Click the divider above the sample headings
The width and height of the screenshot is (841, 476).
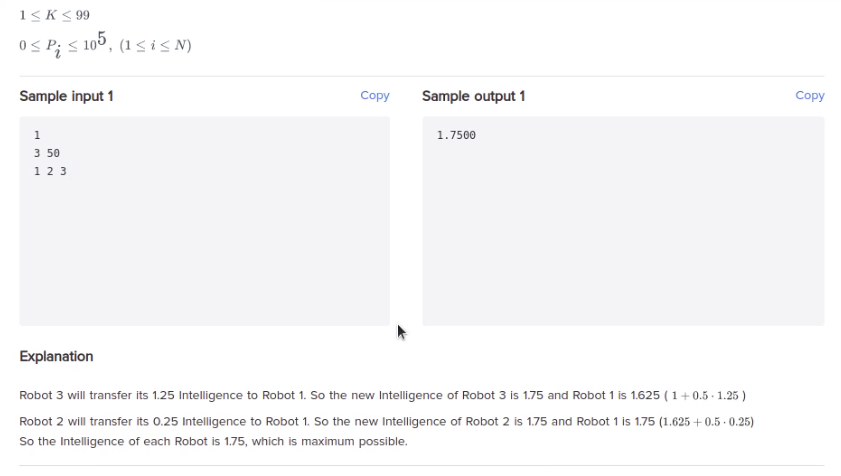(x=422, y=76)
